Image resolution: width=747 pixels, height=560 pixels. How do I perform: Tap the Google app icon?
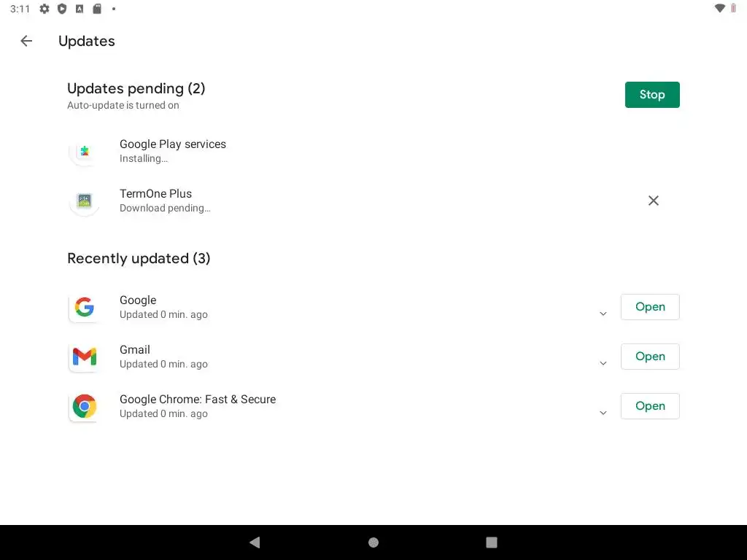(85, 307)
